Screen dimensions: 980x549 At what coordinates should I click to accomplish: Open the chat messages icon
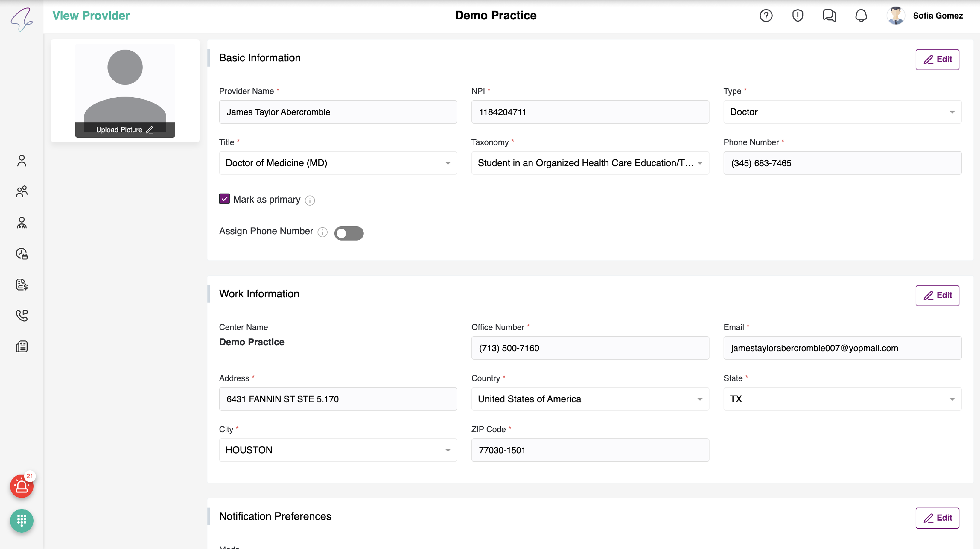click(x=829, y=16)
